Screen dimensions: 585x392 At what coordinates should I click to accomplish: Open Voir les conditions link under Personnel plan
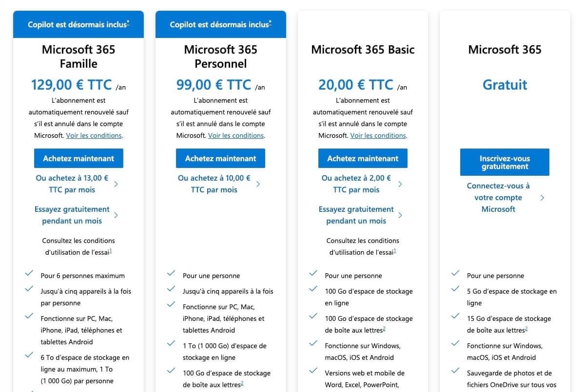click(236, 135)
